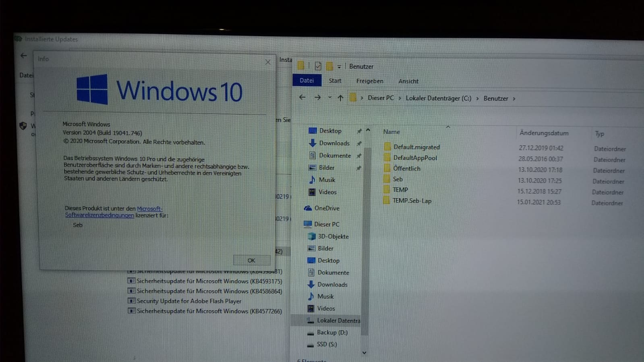The height and width of the screenshot is (362, 644).
Task: Go up one folder level
Action: (x=340, y=98)
